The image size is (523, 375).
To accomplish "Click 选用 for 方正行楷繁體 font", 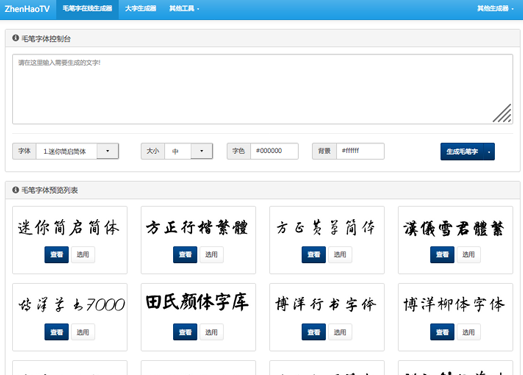I will 211,255.
